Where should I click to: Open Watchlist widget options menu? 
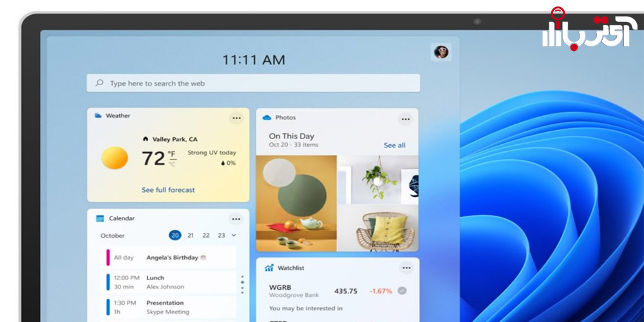(x=406, y=268)
